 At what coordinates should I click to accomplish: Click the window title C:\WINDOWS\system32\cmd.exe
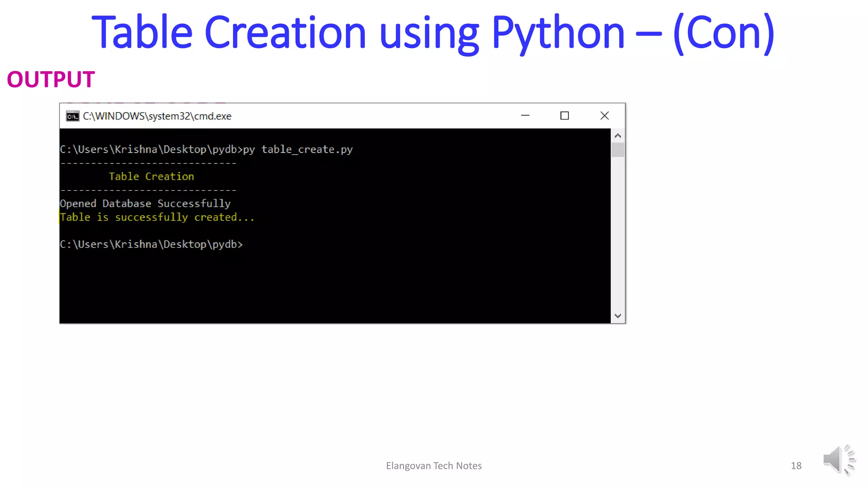pos(157,116)
